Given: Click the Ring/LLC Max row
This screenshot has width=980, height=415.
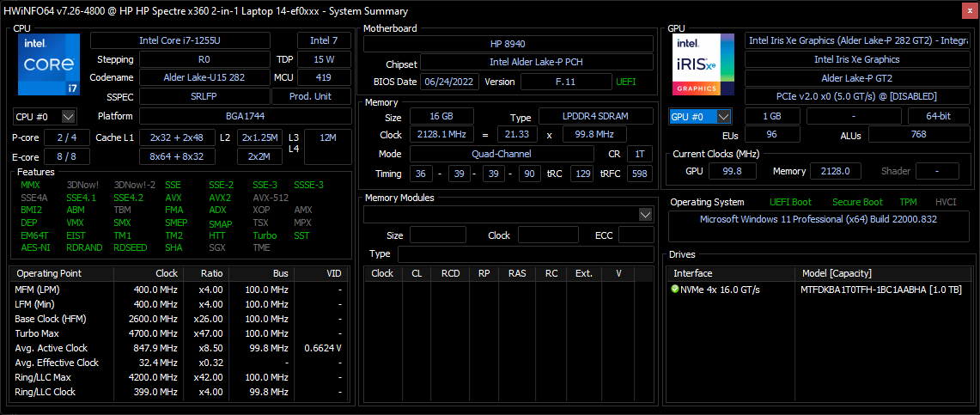Looking at the screenshot, I should coord(179,377).
